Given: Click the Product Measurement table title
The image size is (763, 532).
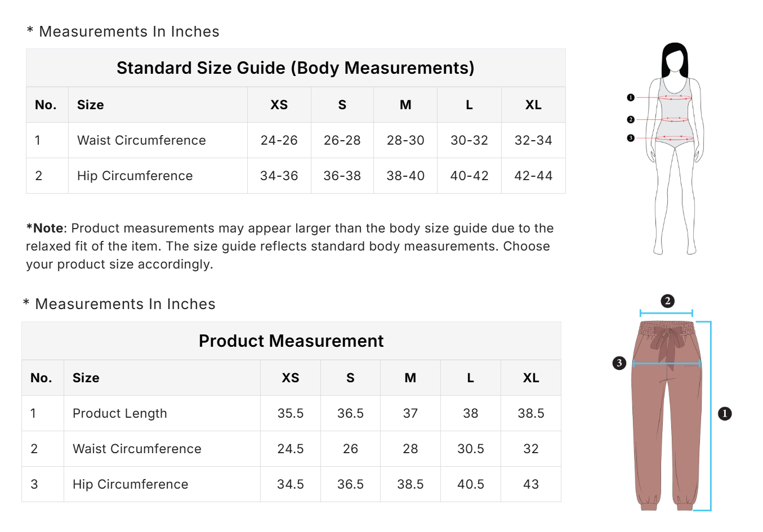Looking at the screenshot, I should coord(291,341).
